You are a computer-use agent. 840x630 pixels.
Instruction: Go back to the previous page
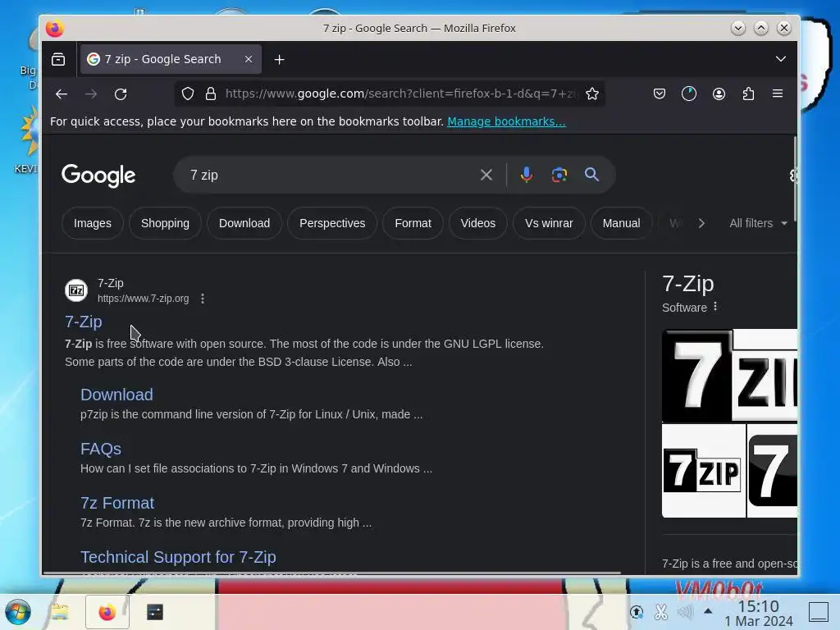tap(62, 94)
